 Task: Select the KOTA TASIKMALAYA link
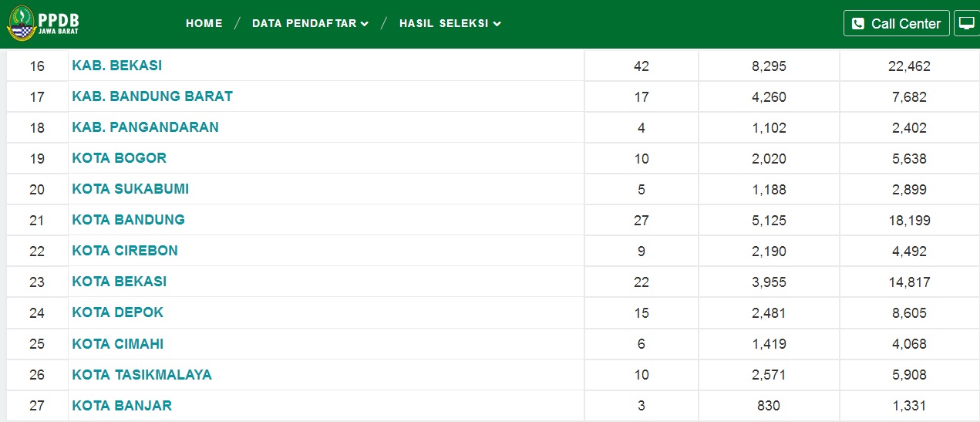[142, 374]
